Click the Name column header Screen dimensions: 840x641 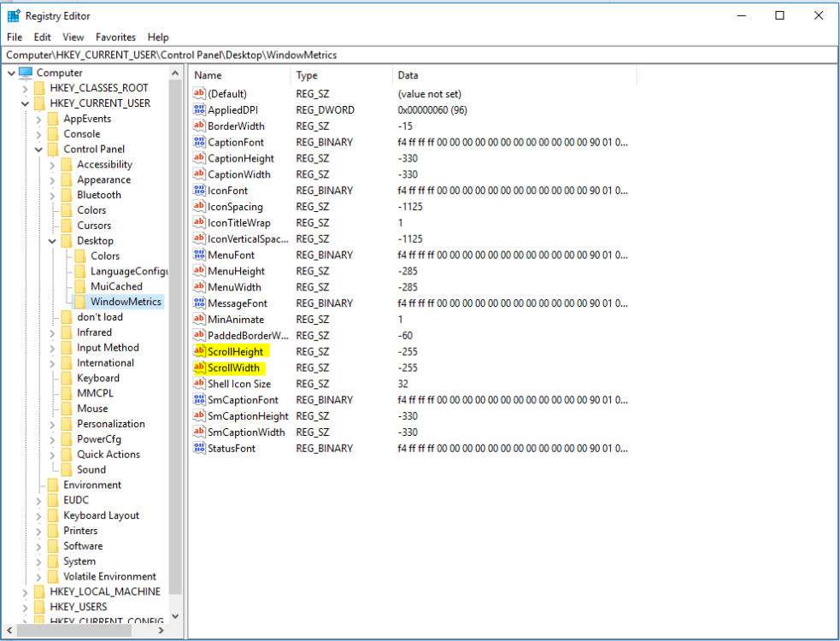(239, 75)
